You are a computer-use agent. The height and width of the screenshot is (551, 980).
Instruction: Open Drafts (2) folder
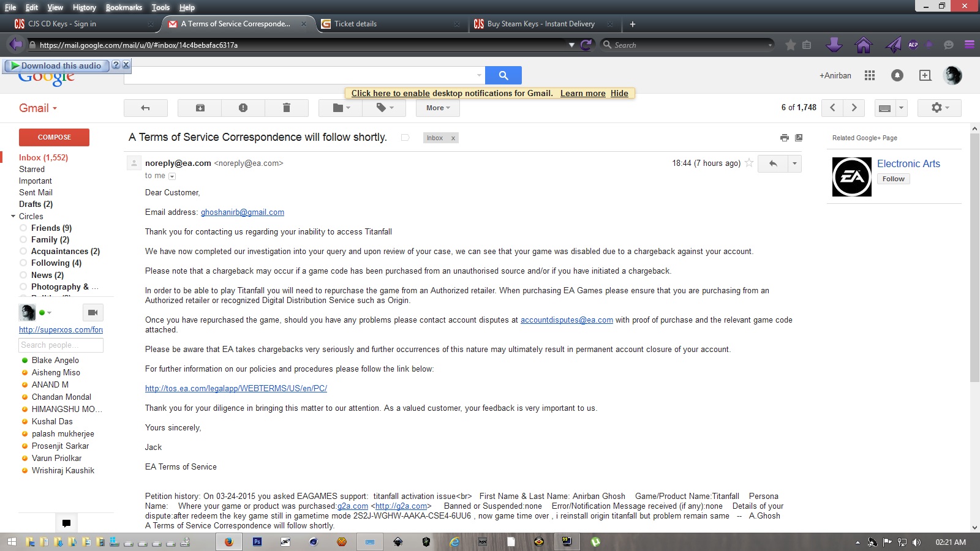[x=36, y=204]
